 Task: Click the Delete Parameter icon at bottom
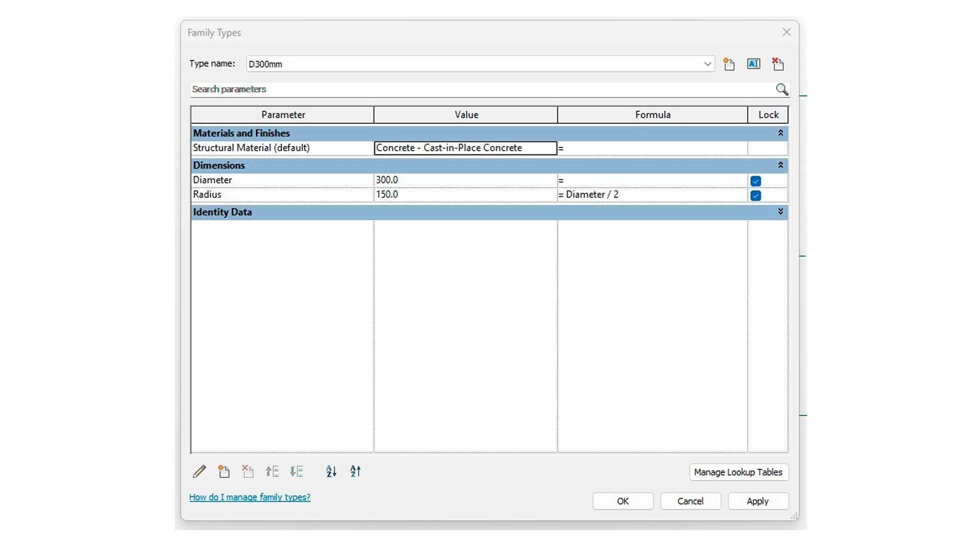248,471
